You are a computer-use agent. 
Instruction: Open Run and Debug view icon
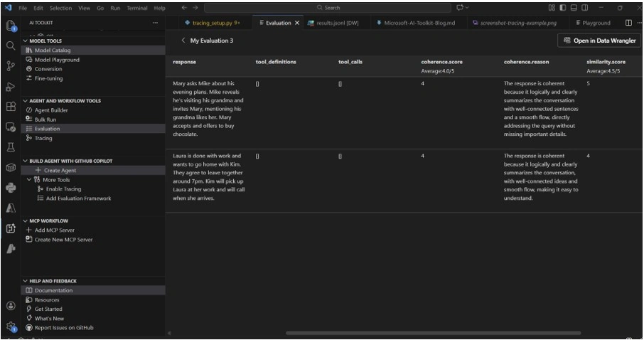click(x=11, y=87)
